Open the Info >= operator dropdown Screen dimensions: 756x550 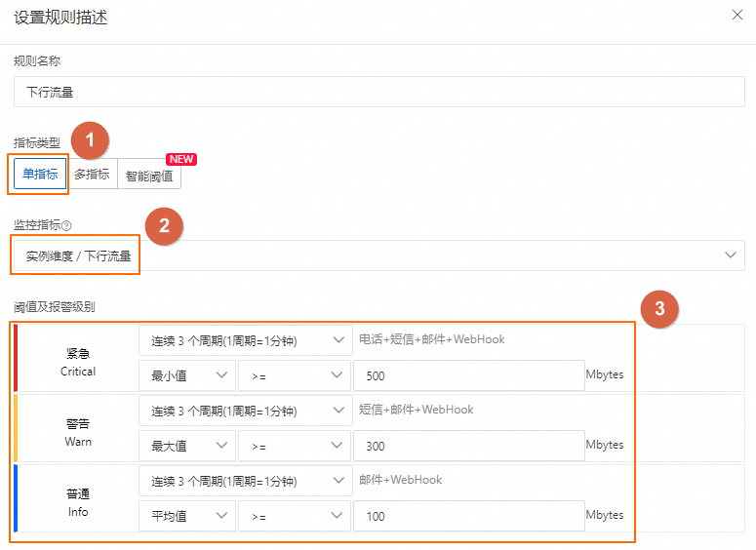point(294,516)
